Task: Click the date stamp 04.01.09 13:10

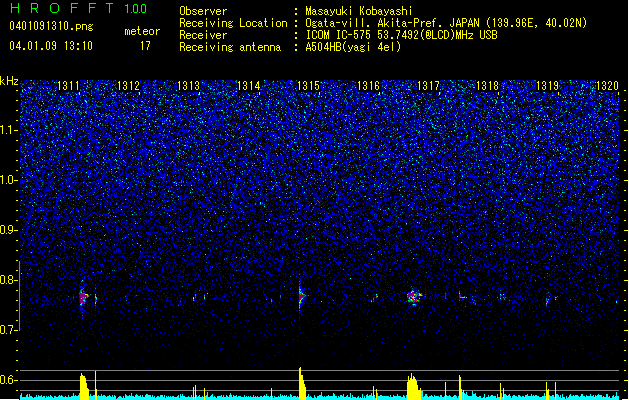Action: 51,46
